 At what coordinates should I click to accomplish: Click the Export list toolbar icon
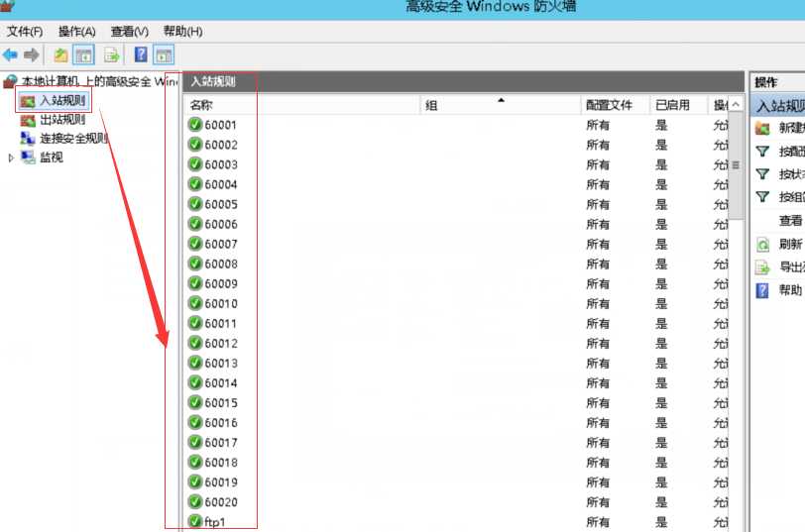(x=111, y=54)
